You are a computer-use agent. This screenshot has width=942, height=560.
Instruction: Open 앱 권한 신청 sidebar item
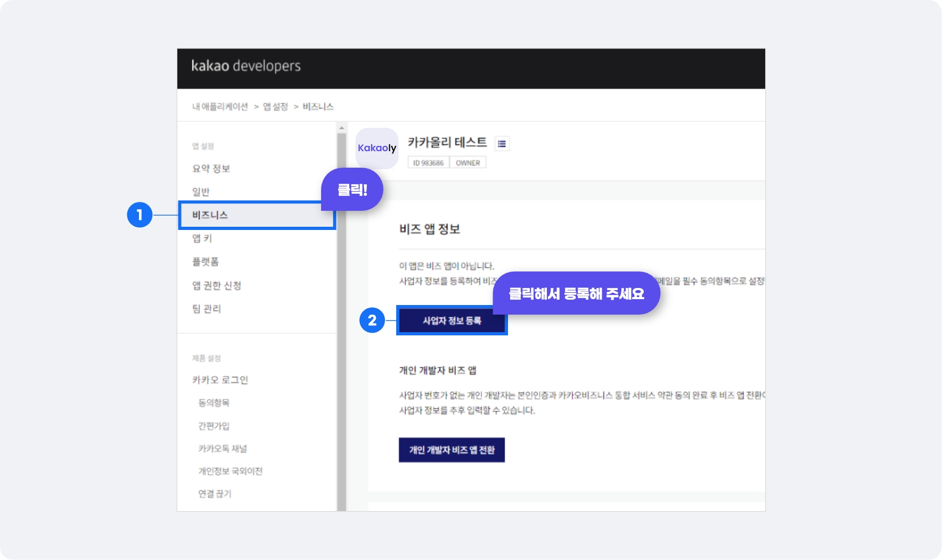point(217,285)
